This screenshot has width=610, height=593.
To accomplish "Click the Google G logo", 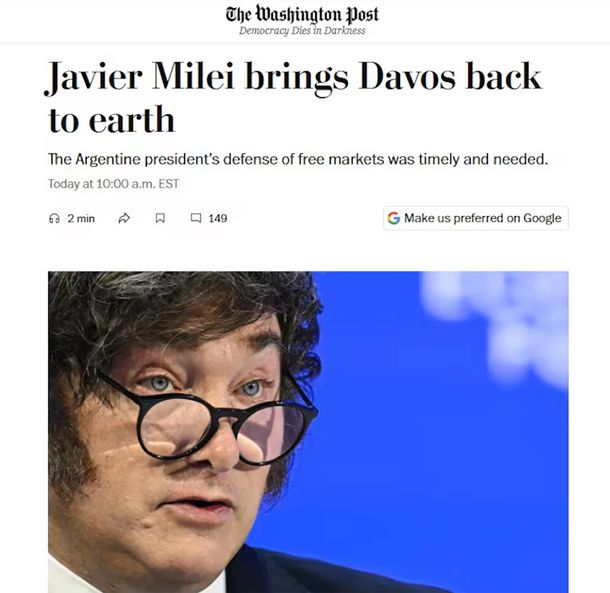I will click(x=394, y=218).
